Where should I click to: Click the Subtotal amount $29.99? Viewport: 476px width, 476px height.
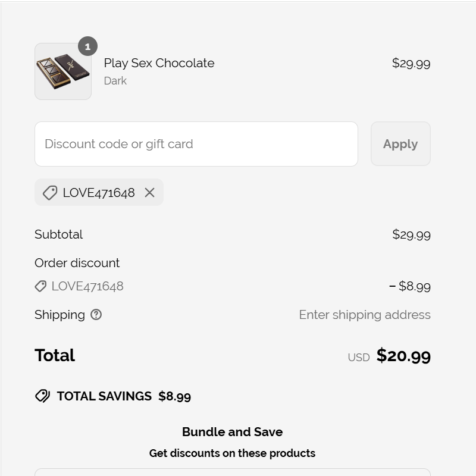(x=411, y=234)
